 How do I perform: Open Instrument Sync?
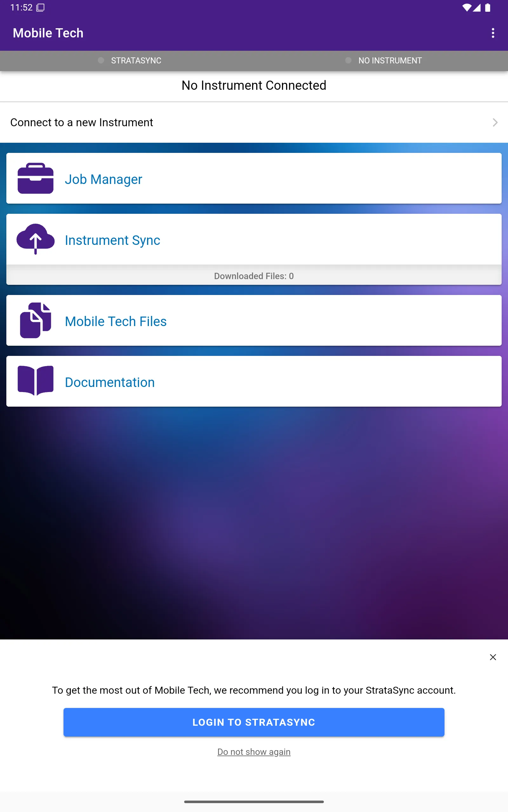254,239
